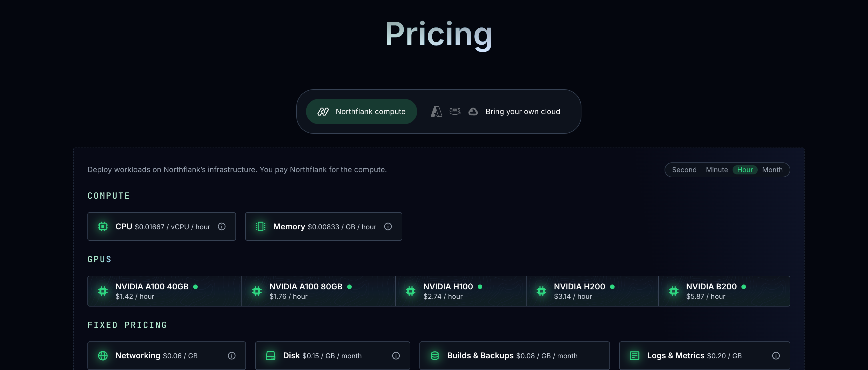The height and width of the screenshot is (370, 868).
Task: Click the Builds & Backups pricing card
Action: coord(514,356)
